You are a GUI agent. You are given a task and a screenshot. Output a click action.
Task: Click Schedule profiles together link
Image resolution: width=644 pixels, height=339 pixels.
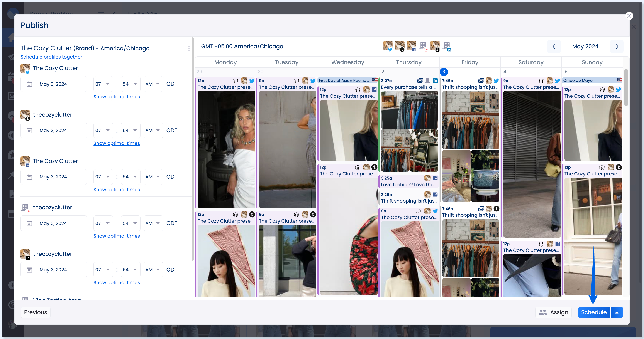click(51, 57)
